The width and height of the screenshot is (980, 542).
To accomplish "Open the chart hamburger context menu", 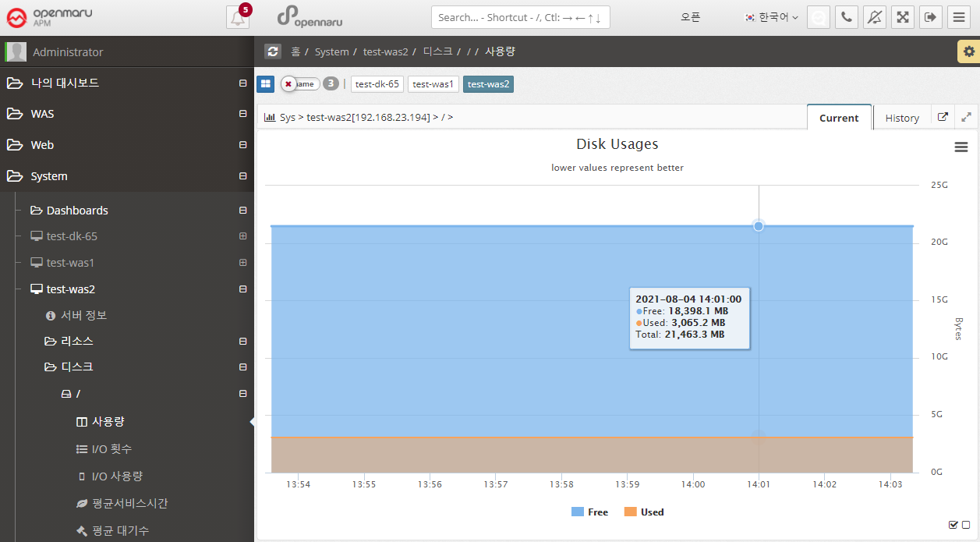I will coord(961,147).
